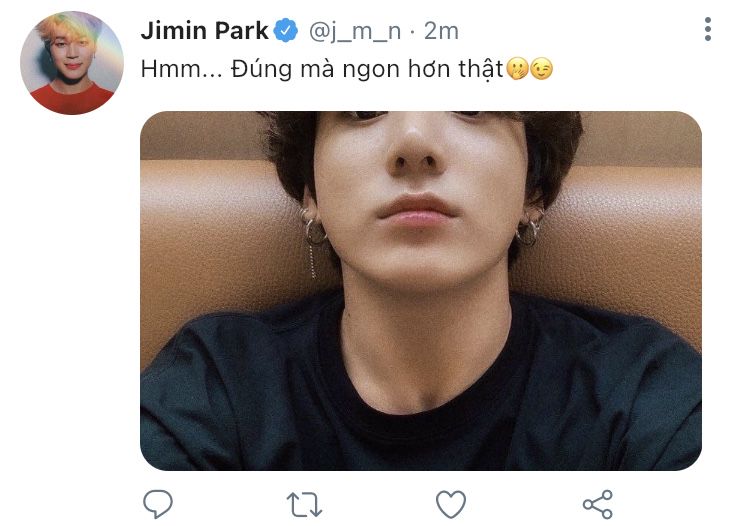Open the tweet via the 2m timestamp

[x=441, y=31]
